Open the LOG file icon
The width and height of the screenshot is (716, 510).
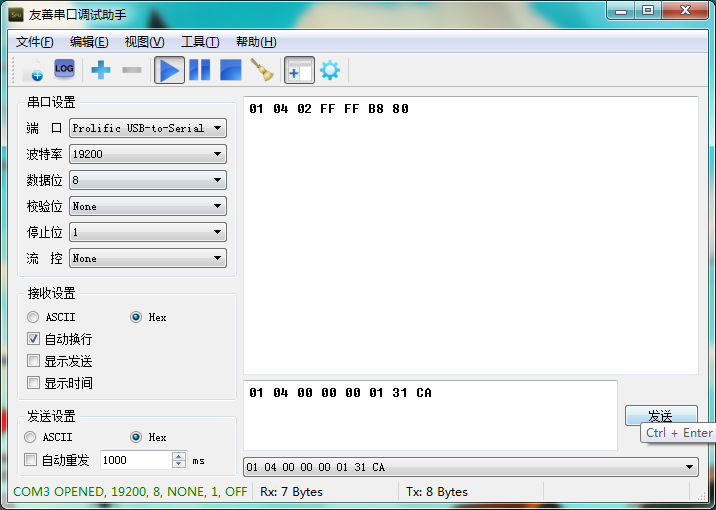pos(64,69)
